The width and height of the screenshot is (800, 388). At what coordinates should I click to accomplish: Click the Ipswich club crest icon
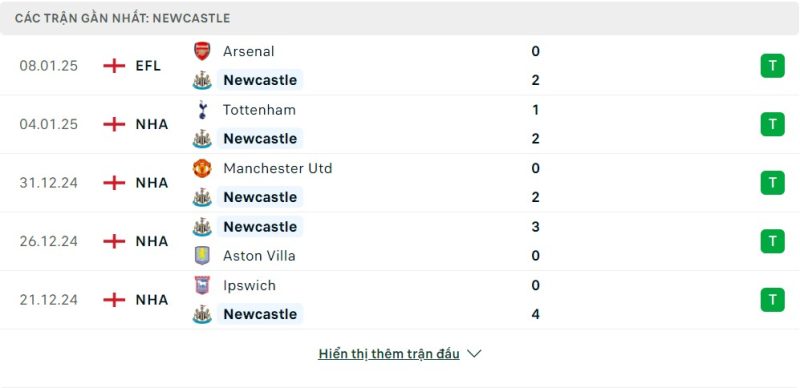click(x=202, y=285)
